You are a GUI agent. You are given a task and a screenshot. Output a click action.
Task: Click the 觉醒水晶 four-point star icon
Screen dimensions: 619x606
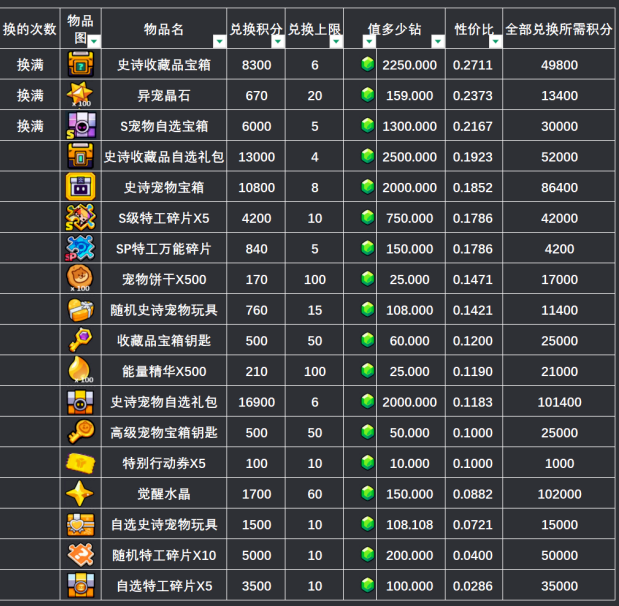tap(80, 493)
